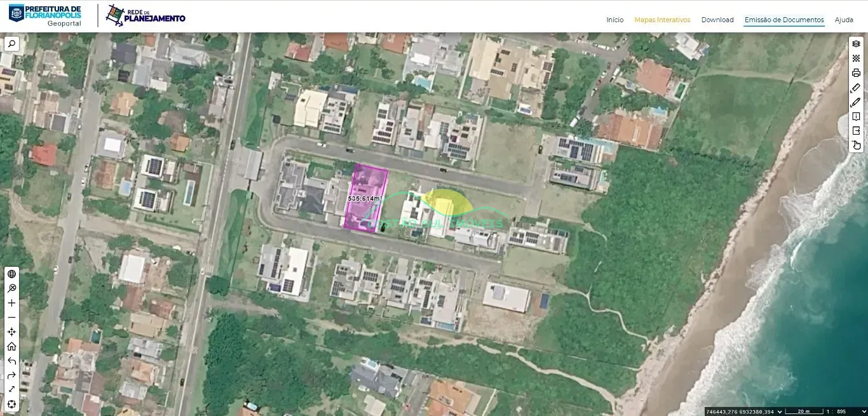Viewport: 868px width, 416px height.
Task: Click the globe full extent icon
Action: click(11, 274)
